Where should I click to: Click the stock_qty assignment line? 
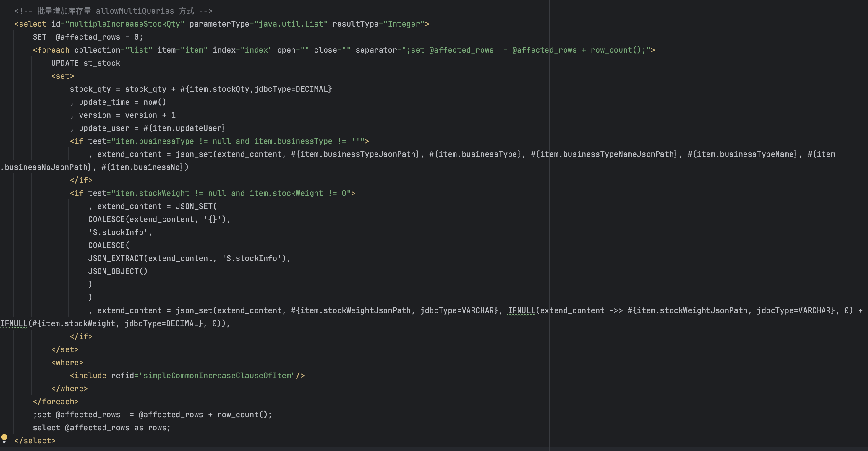(x=201, y=89)
